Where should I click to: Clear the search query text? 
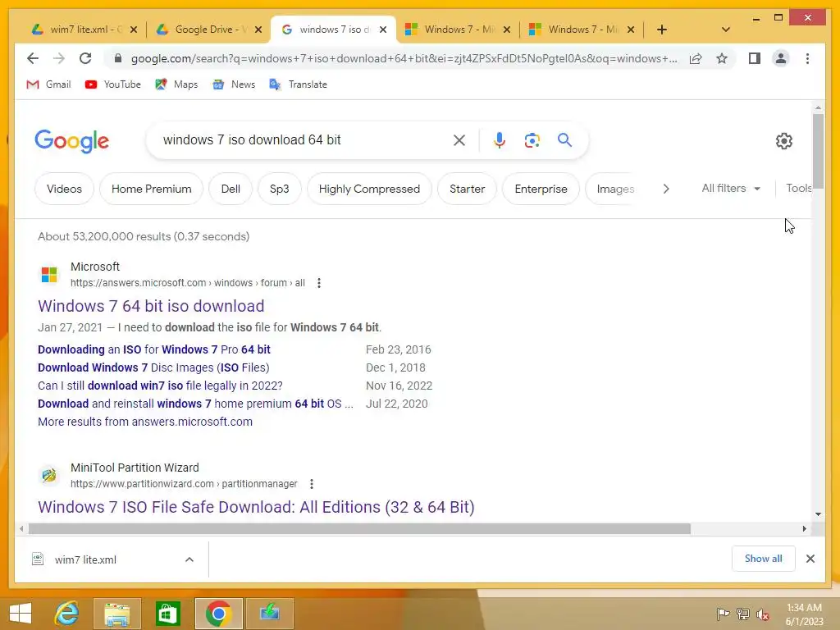click(459, 140)
